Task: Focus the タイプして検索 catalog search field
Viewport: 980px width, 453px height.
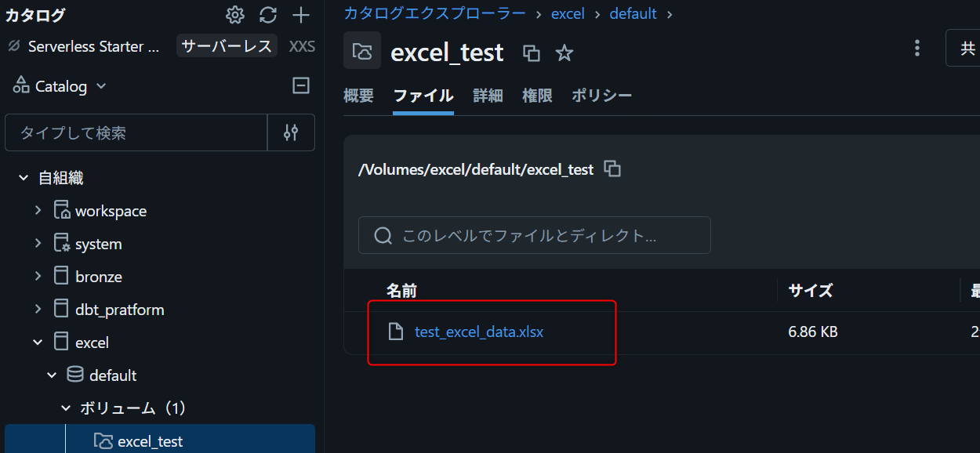Action: coord(136,132)
